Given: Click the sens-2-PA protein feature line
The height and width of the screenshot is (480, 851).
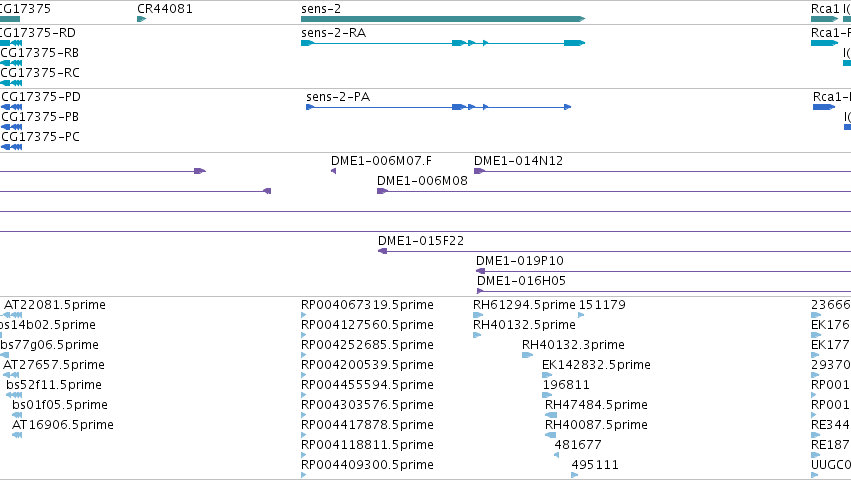Looking at the screenshot, I should [439, 107].
